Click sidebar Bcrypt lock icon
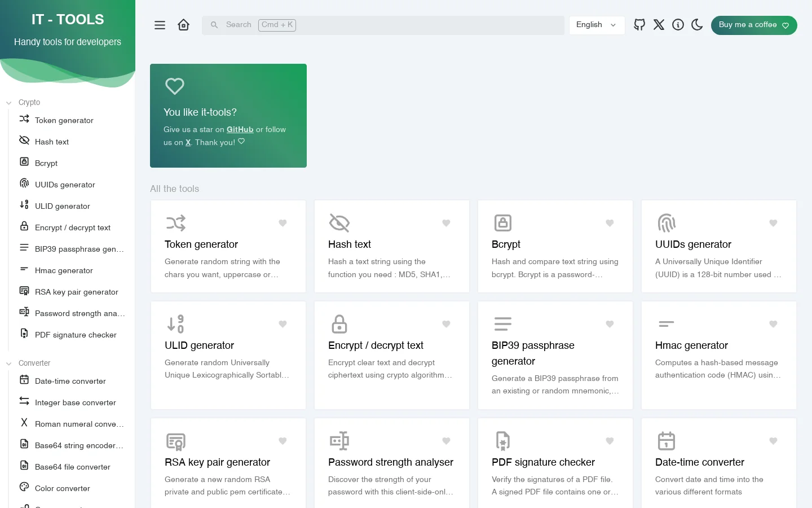The width and height of the screenshot is (812, 508). (24, 161)
